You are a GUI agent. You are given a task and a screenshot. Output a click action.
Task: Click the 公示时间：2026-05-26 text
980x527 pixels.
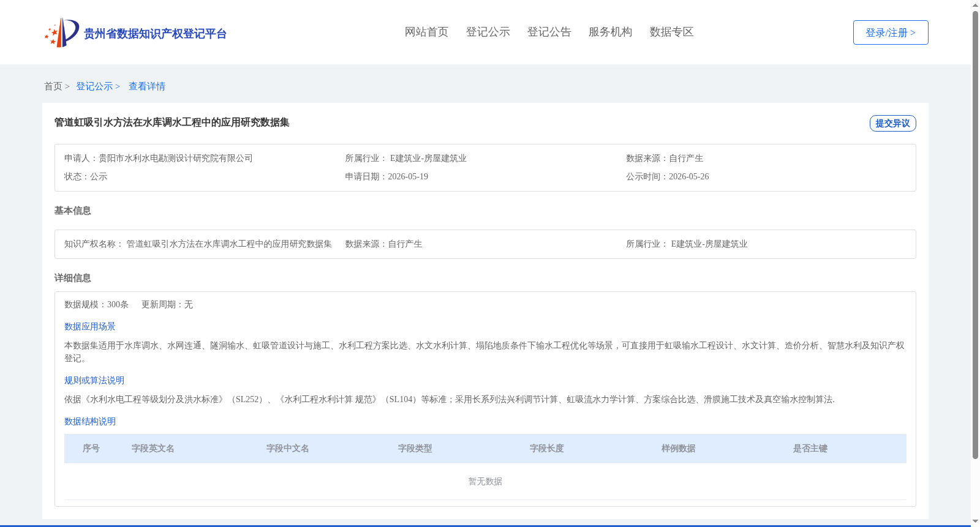(668, 176)
